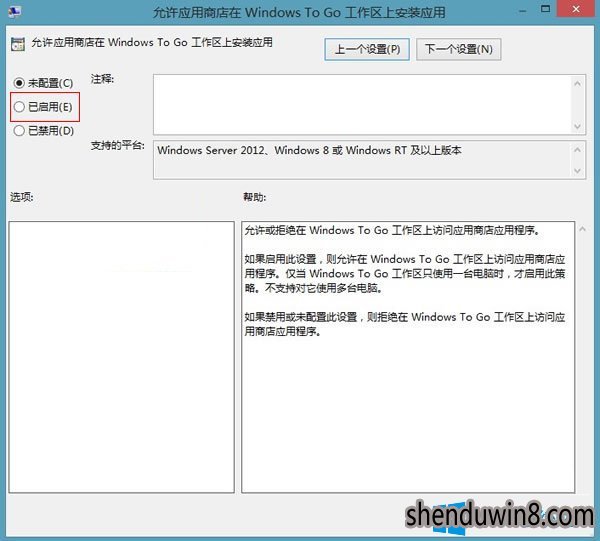Click inside the 注释 comment text box
This screenshot has height=541, width=600.
coord(362,104)
